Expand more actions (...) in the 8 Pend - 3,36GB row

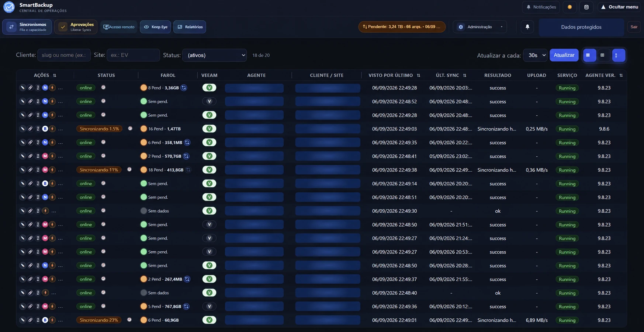click(60, 88)
